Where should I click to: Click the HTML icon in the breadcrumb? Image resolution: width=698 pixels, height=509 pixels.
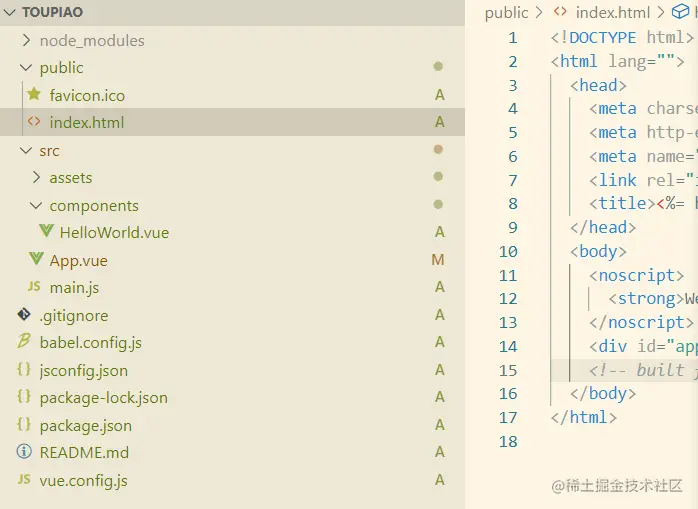point(560,12)
